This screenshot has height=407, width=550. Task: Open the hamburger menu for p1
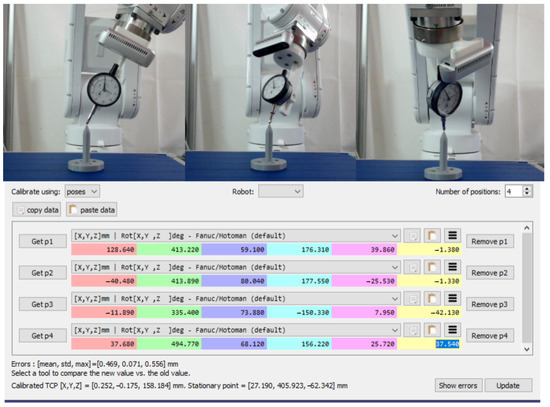tap(452, 236)
